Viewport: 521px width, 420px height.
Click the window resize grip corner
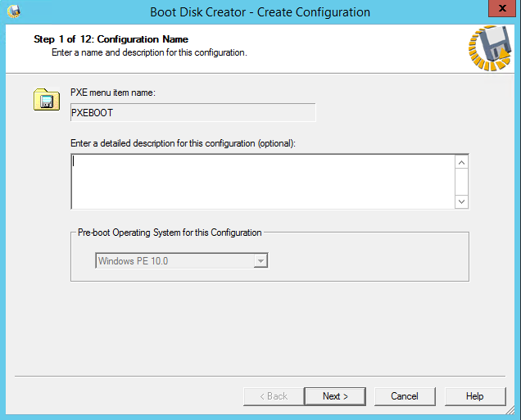tap(510, 410)
